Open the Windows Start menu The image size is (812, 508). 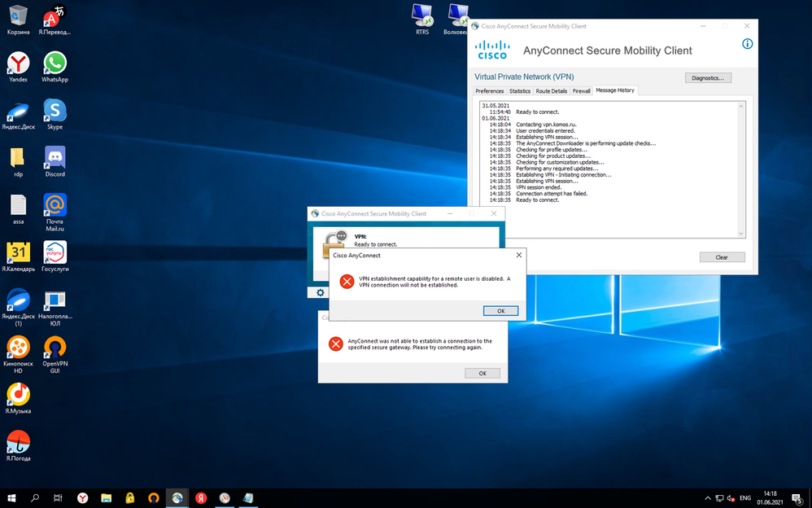coord(11,498)
